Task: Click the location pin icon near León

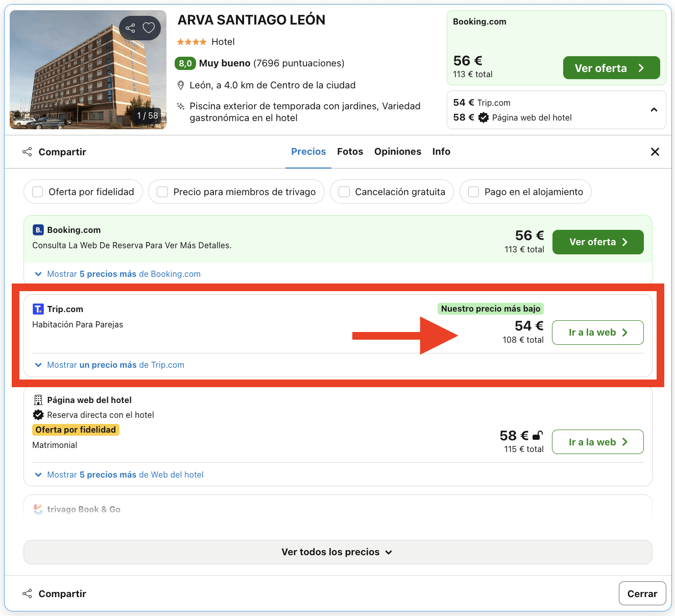Action: (181, 85)
